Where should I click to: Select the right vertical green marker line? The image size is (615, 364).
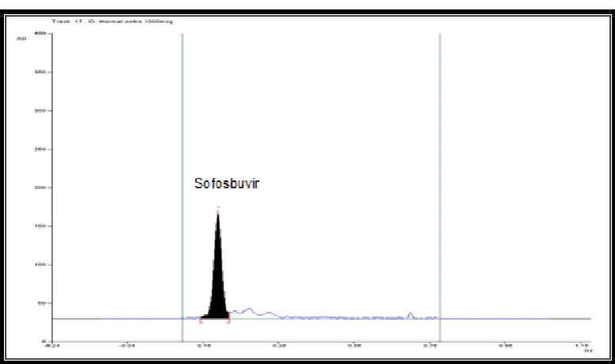point(440,188)
